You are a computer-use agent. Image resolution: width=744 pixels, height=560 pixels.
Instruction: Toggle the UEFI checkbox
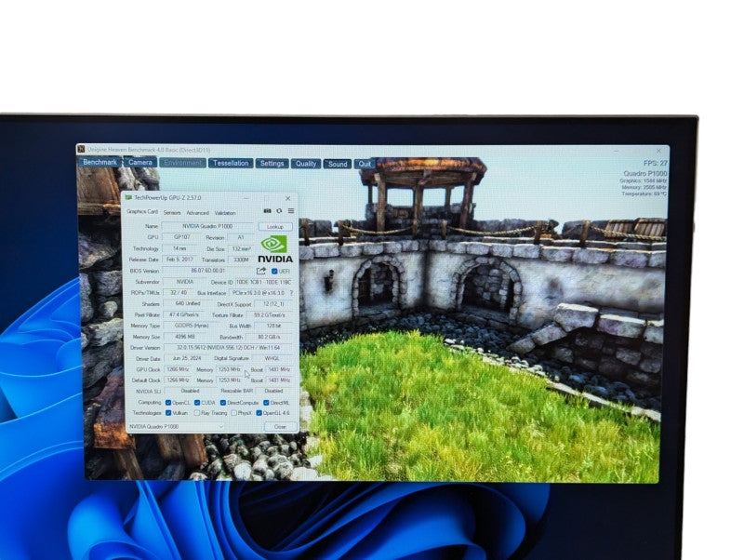click(x=274, y=271)
